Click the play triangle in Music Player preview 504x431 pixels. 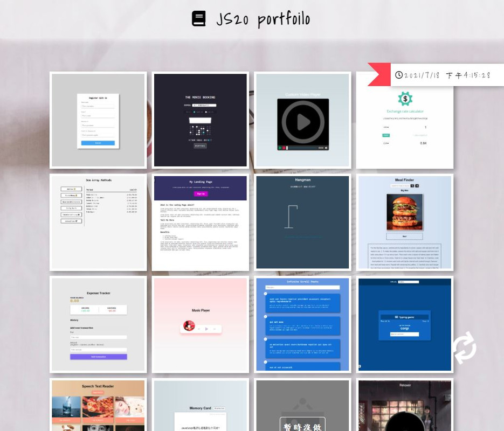[x=206, y=329]
